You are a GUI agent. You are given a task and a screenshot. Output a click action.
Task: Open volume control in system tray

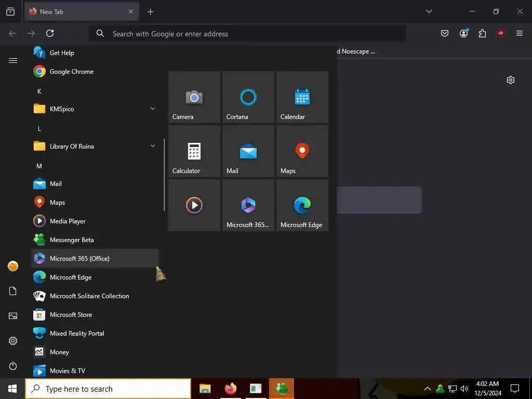coord(464,389)
